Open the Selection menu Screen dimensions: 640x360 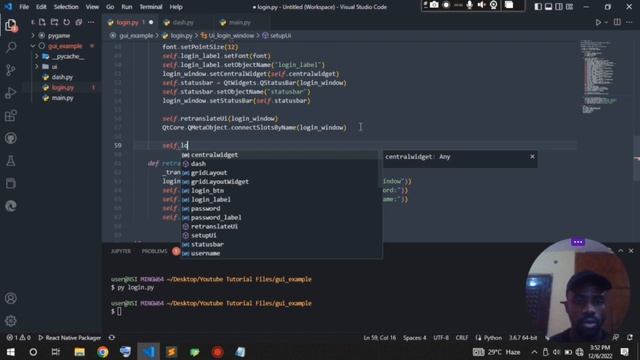click(x=66, y=7)
